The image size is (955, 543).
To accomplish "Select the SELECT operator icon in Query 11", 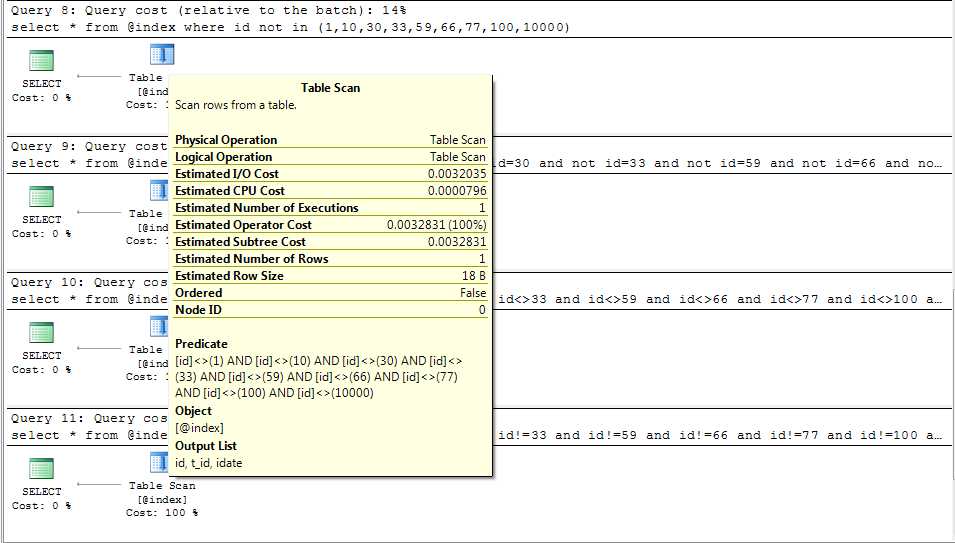I will [41, 469].
